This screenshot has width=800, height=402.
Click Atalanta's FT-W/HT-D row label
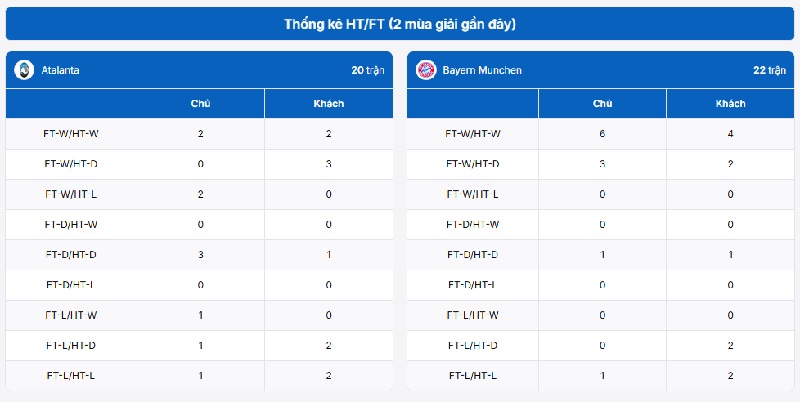pos(71,164)
